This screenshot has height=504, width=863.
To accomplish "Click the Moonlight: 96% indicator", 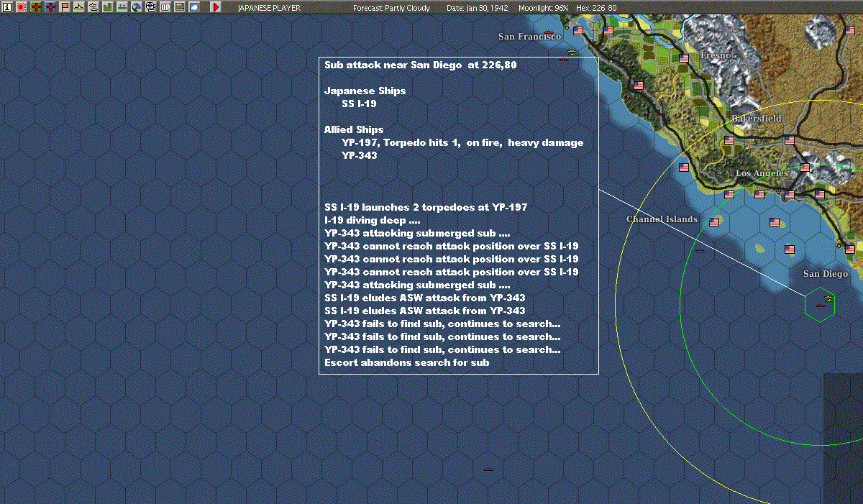I will (542, 8).
